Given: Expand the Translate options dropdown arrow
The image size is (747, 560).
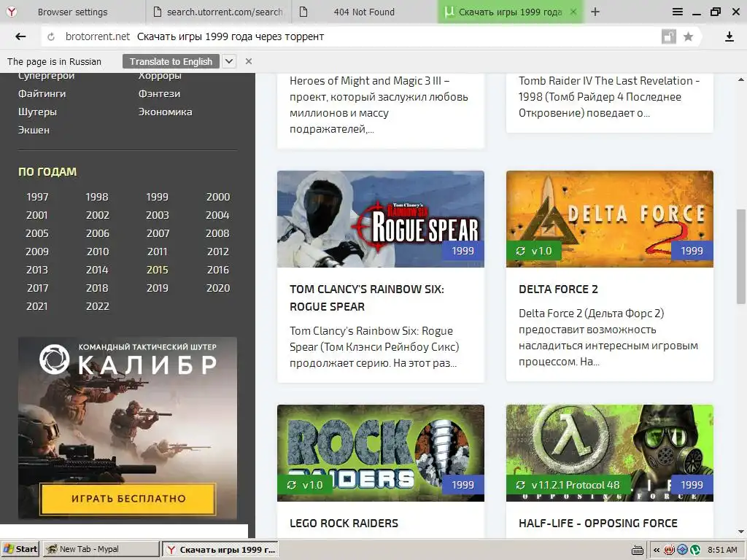Looking at the screenshot, I should (229, 61).
